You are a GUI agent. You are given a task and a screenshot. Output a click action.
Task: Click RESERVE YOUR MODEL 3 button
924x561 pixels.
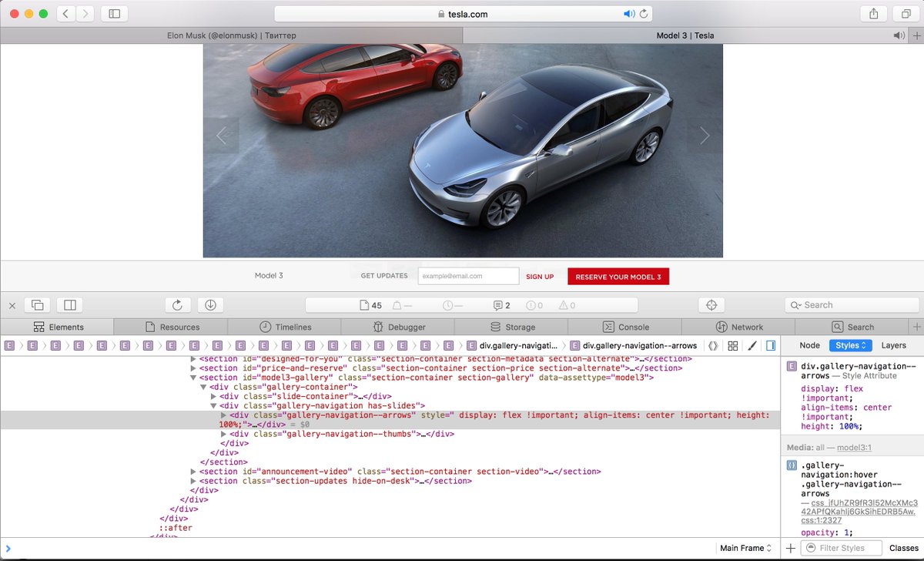pos(618,277)
